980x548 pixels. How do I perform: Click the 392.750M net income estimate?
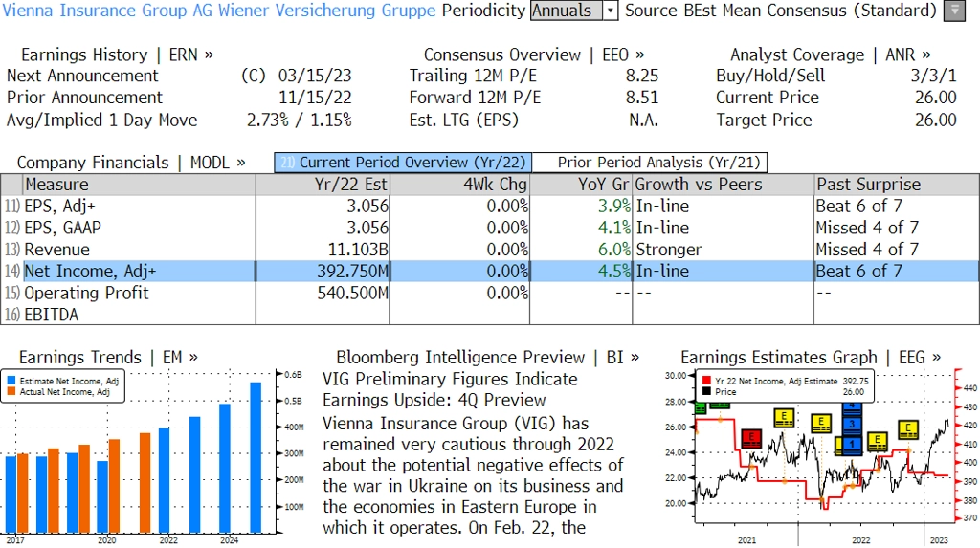352,272
